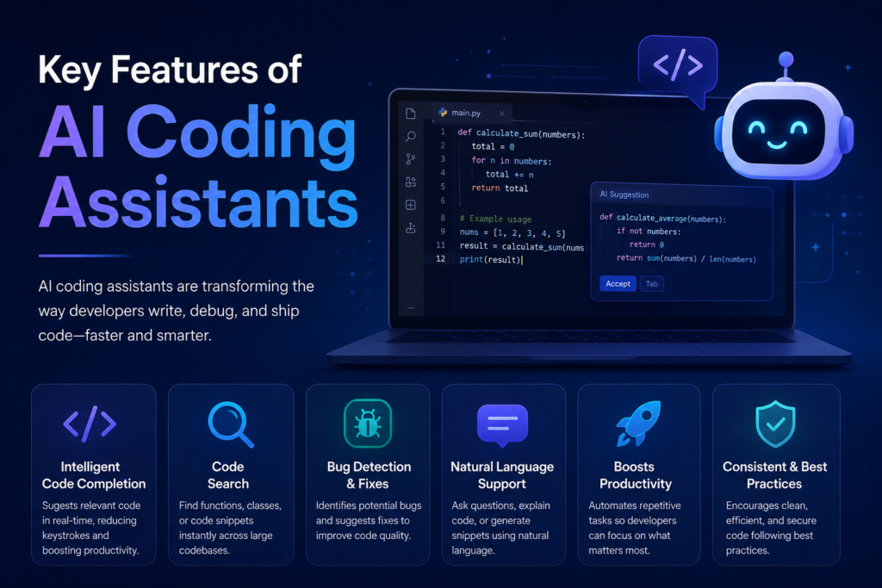This screenshot has width=882, height=588.
Task: Click 'return 0' in the suggestion
Action: 647,244
